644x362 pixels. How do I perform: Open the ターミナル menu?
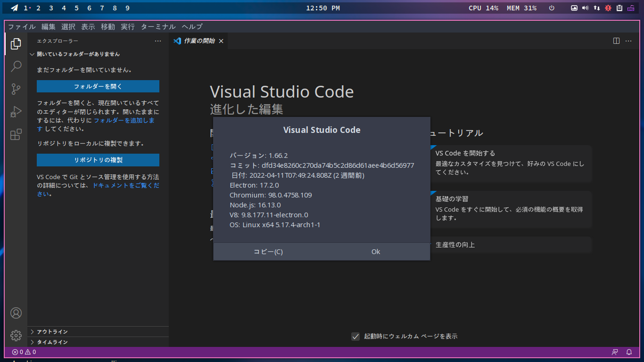[158, 27]
